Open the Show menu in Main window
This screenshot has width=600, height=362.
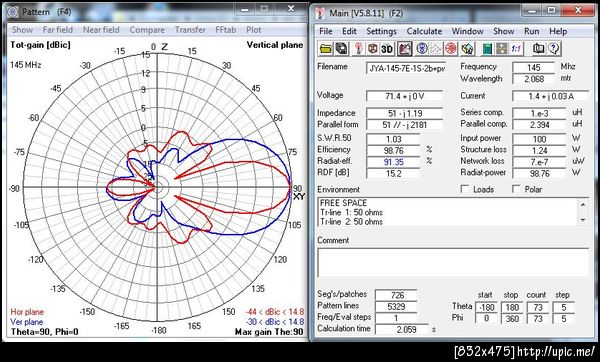click(504, 31)
